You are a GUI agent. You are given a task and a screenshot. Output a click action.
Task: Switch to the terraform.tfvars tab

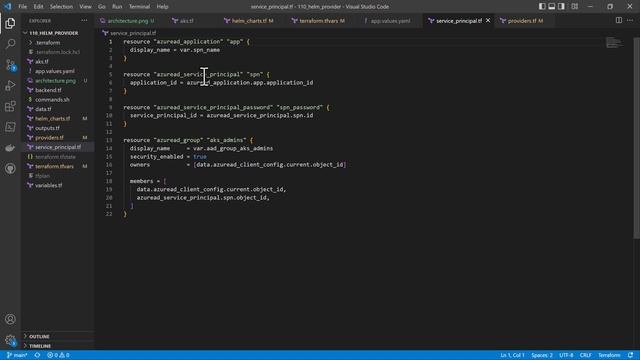coord(322,20)
